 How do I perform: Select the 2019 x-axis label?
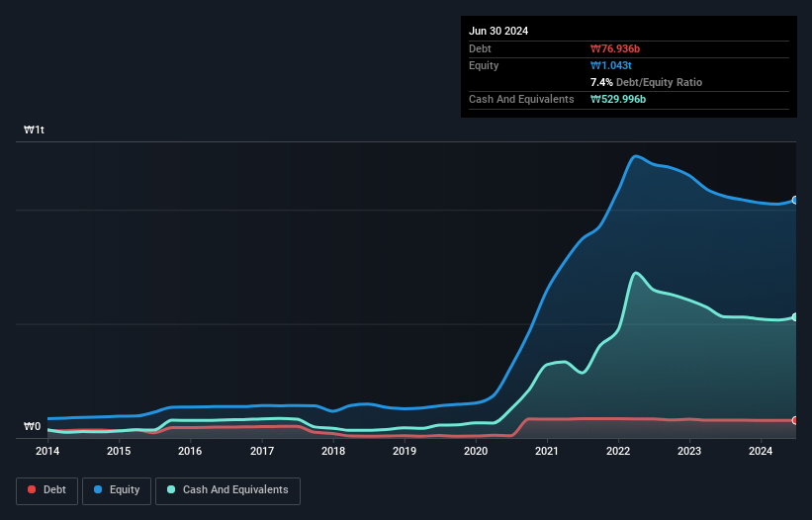click(x=405, y=451)
